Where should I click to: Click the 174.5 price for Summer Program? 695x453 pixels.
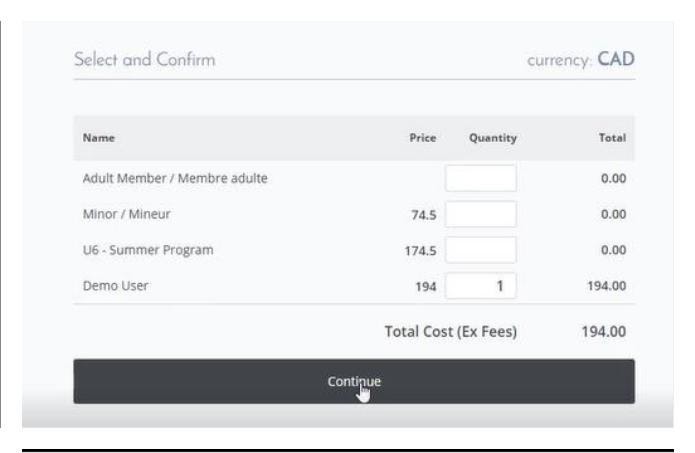coord(420,251)
